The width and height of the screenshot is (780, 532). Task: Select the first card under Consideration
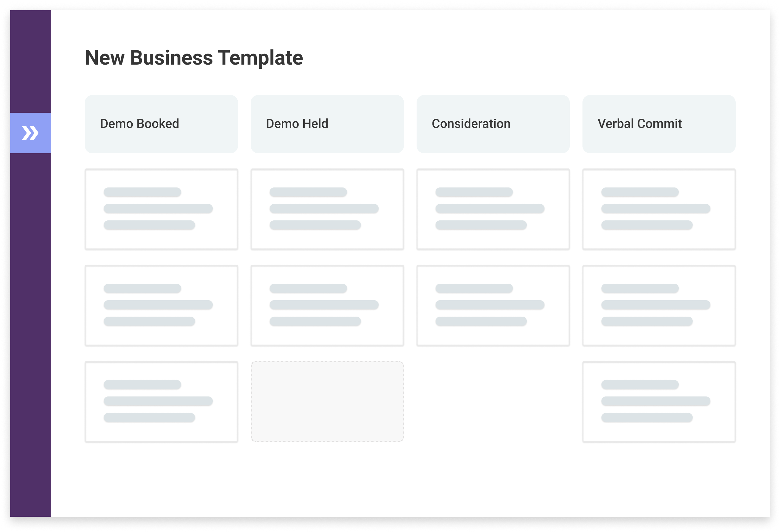pos(492,210)
